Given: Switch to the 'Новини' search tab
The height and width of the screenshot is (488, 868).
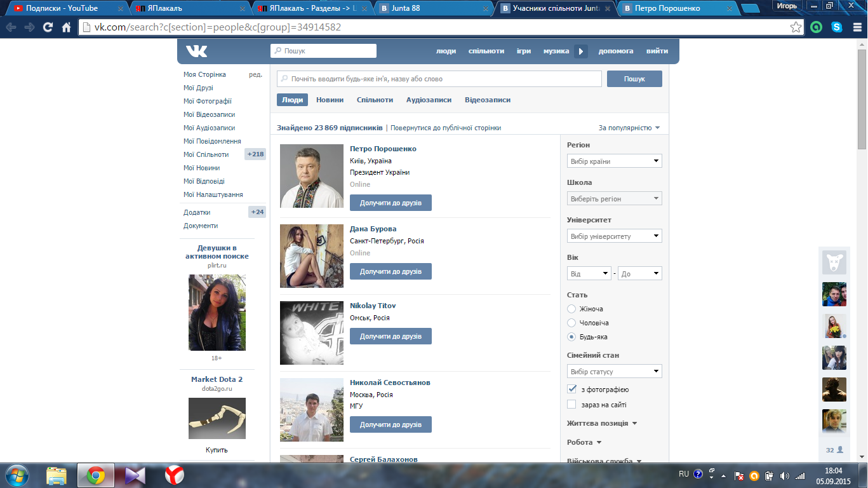Looking at the screenshot, I should 330,100.
